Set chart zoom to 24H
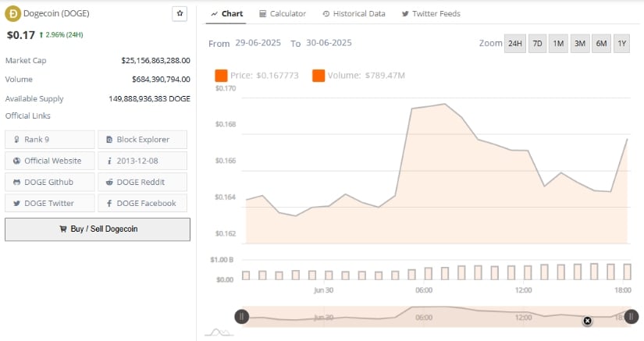Image resolution: width=644 pixels, height=341 pixels. pyautogui.click(x=515, y=44)
